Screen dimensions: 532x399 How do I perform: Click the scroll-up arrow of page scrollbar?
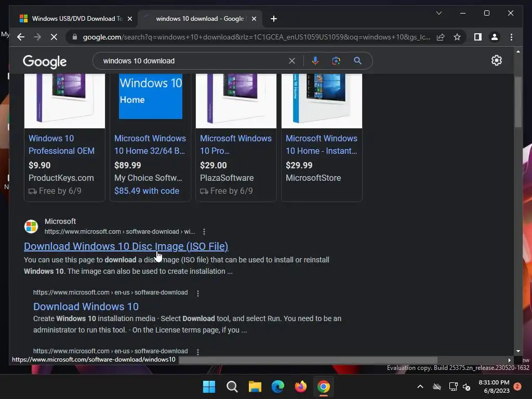pyautogui.click(x=518, y=51)
